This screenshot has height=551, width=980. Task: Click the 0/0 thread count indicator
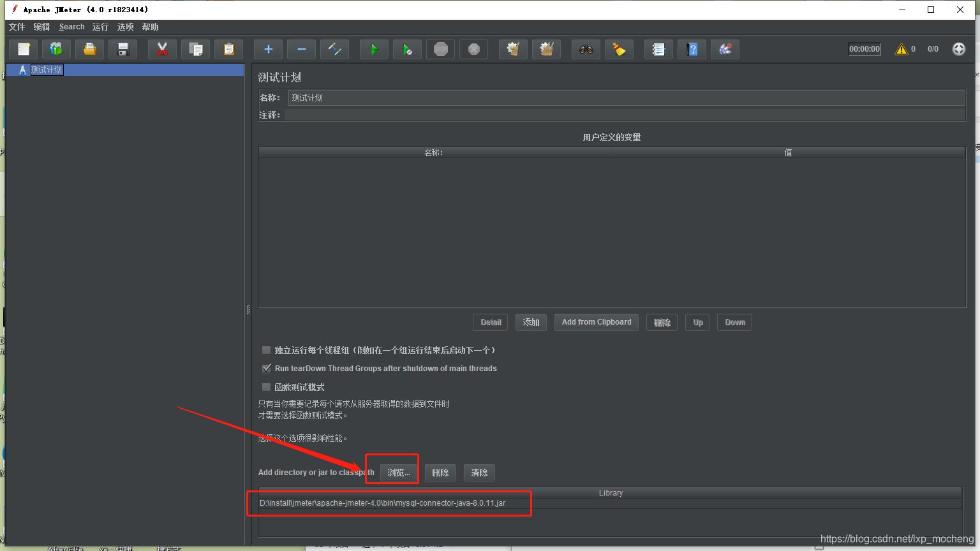[933, 49]
